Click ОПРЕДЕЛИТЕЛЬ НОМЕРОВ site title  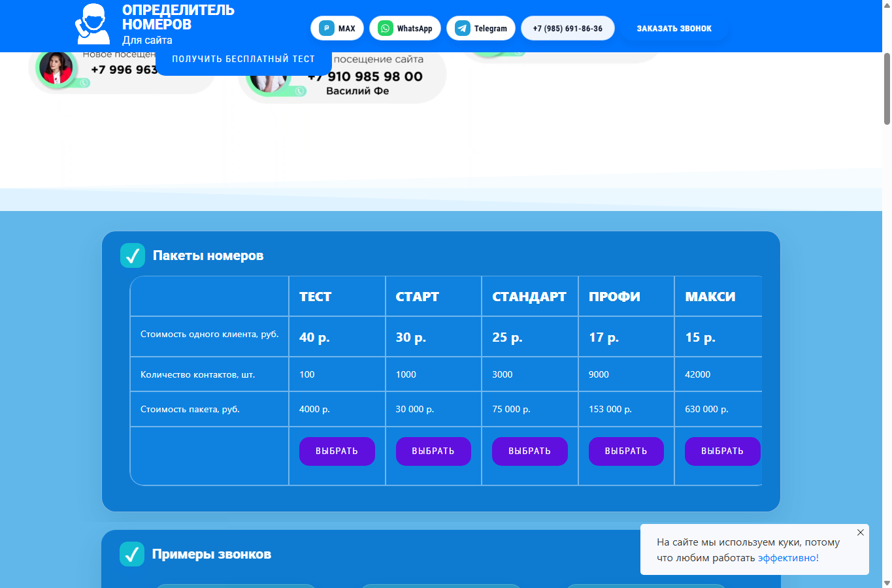(178, 17)
